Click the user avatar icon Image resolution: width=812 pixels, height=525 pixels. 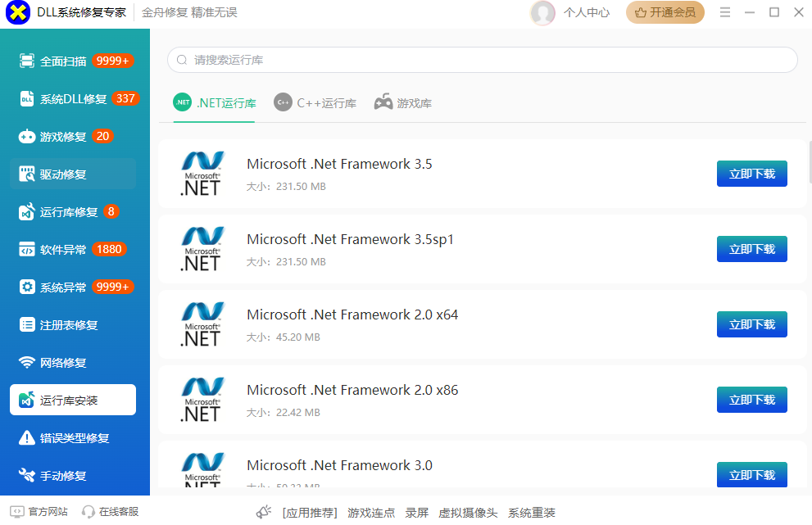point(542,12)
